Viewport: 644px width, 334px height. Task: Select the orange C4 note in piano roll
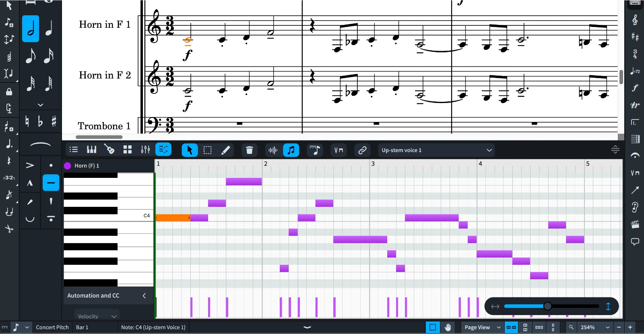(x=173, y=218)
